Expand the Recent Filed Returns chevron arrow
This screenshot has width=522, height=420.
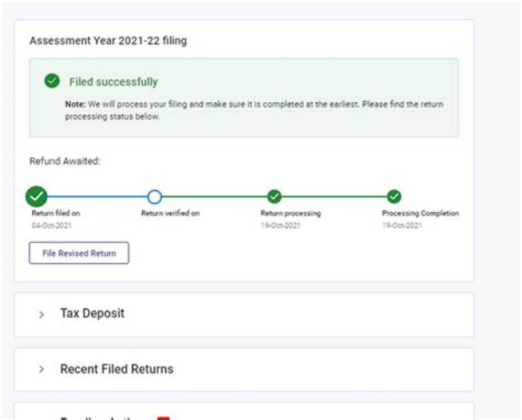click(x=41, y=369)
